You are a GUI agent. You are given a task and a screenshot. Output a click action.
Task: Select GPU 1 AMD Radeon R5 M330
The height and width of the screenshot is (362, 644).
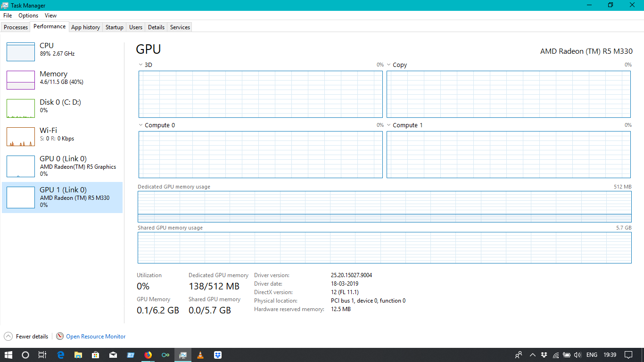pos(62,197)
